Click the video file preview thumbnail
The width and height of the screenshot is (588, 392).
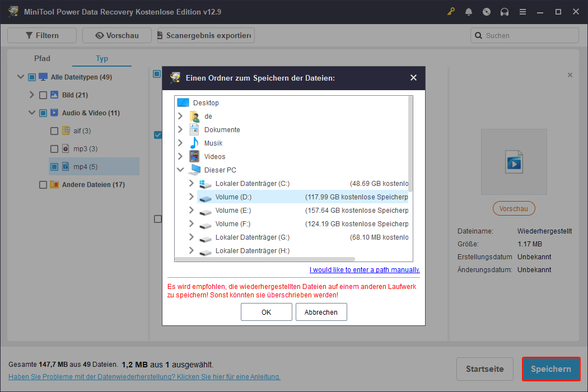[x=514, y=162]
